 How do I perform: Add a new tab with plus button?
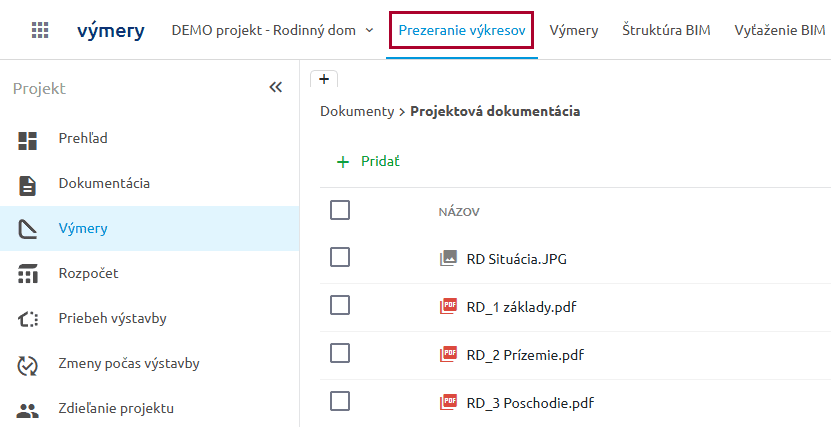(x=324, y=80)
